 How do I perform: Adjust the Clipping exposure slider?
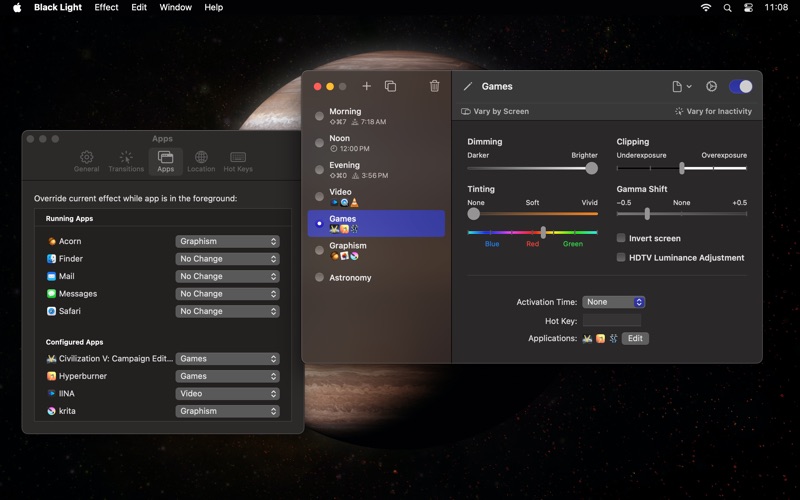[682, 168]
